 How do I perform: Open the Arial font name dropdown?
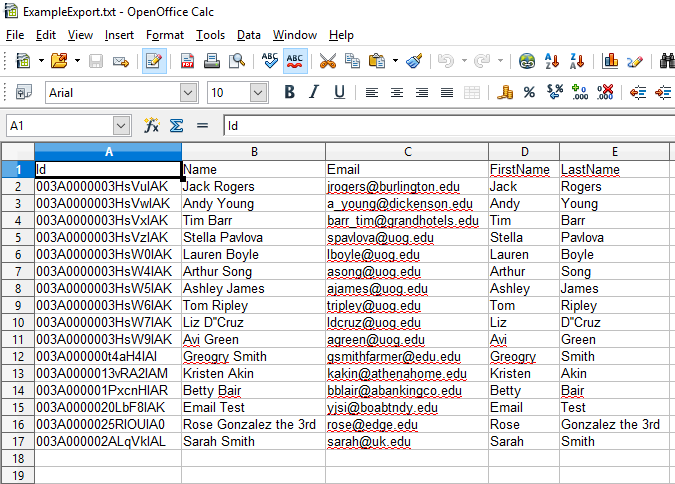pyautogui.click(x=188, y=93)
